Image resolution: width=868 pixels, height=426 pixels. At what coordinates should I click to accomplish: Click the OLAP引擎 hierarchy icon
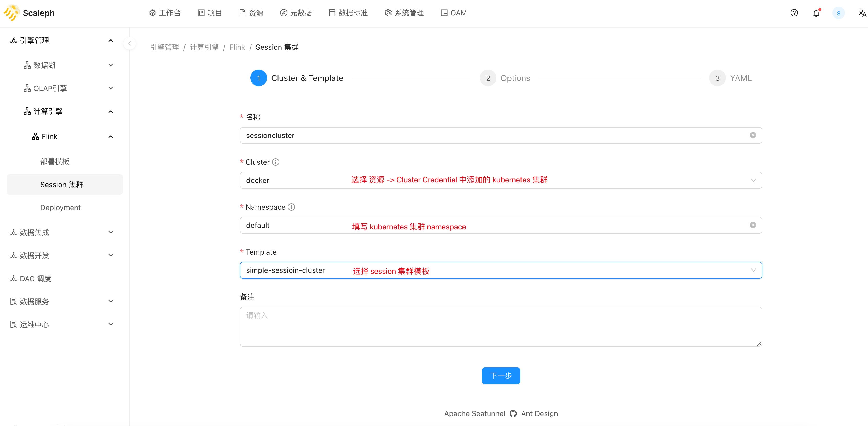point(27,88)
